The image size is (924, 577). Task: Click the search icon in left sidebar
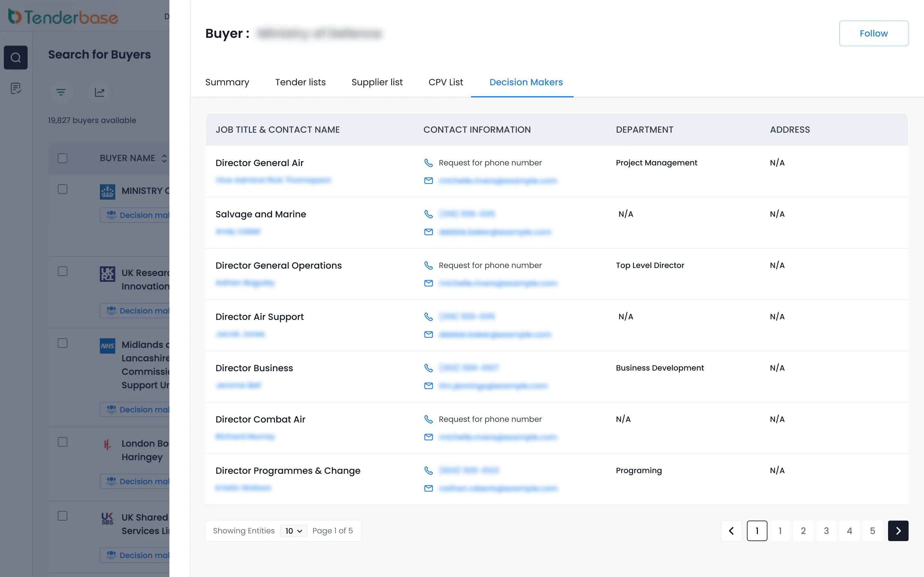16,58
